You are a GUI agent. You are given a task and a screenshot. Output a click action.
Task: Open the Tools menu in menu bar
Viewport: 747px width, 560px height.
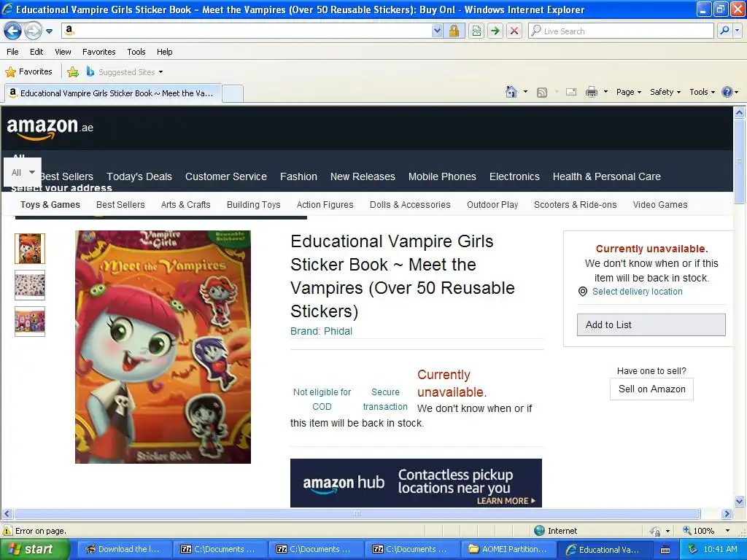pyautogui.click(x=136, y=52)
